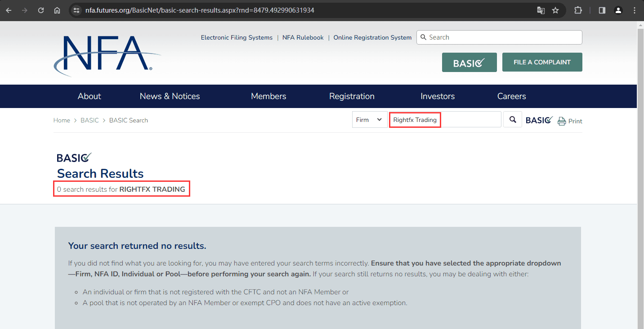Click the page vertical scrollbar

[x=640, y=175]
